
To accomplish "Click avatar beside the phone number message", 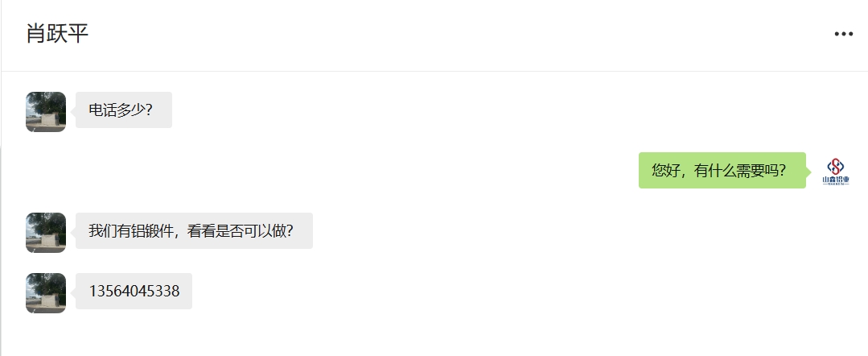I will (x=46, y=292).
